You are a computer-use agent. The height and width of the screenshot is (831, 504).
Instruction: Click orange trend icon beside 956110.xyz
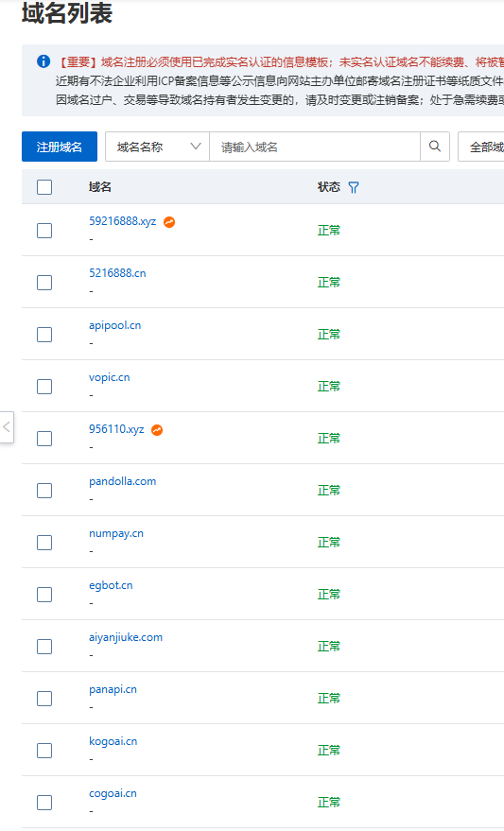click(x=157, y=430)
